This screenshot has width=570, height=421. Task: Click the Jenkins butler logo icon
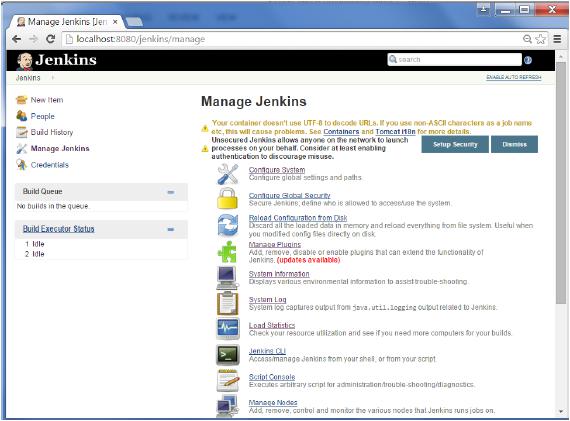(x=25, y=61)
